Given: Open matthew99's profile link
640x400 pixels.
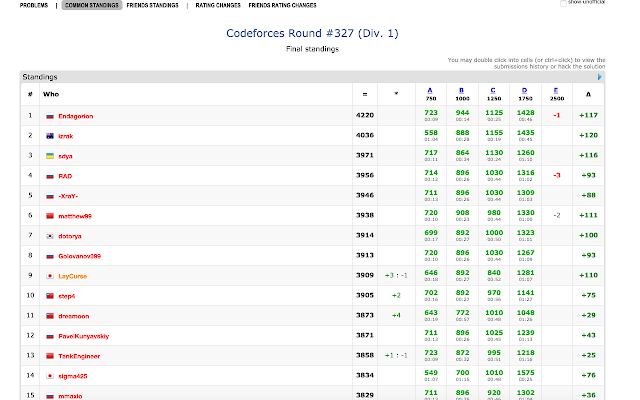Looking at the screenshot, I should (x=75, y=216).
